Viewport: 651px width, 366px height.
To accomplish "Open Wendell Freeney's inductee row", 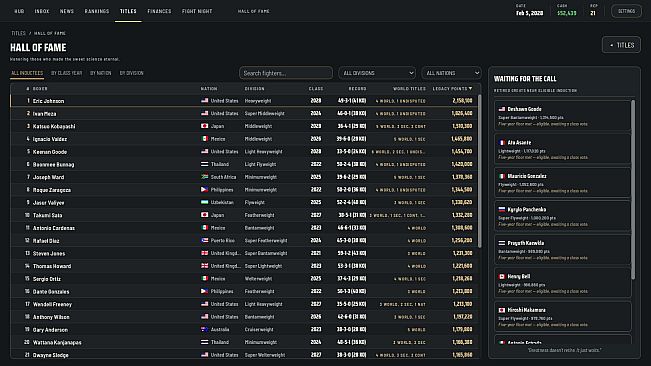I will (244, 304).
